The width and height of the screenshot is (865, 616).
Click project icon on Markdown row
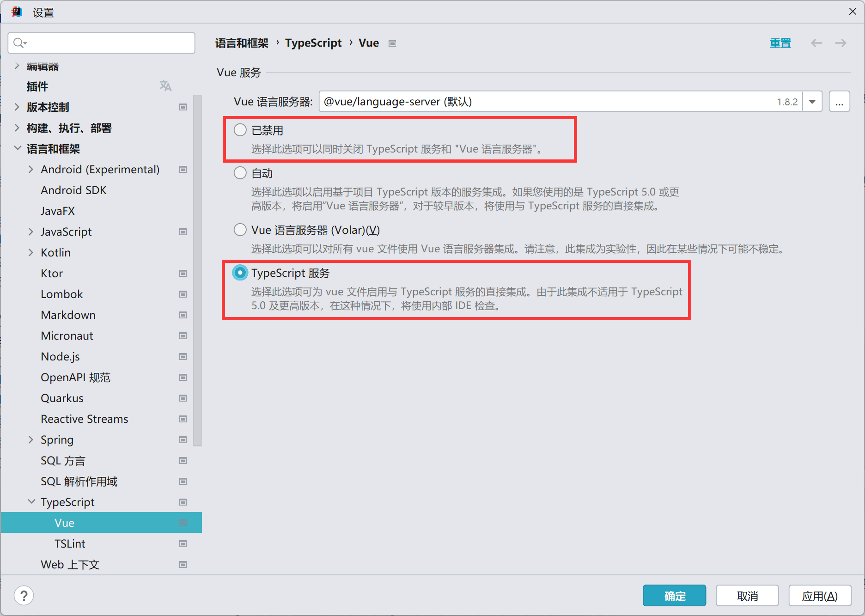(183, 315)
